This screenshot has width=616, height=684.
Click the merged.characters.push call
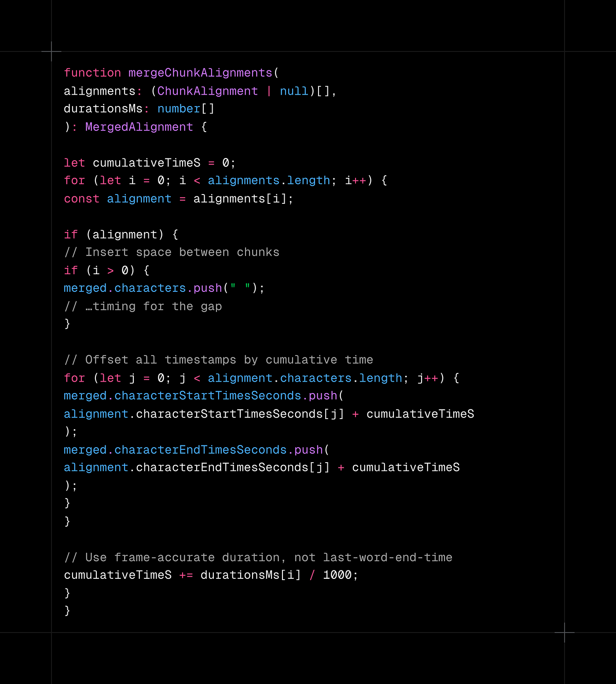coord(164,288)
